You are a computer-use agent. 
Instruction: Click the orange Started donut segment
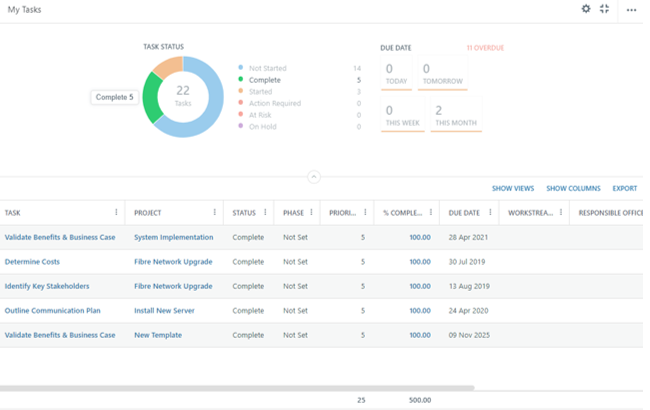point(170,66)
